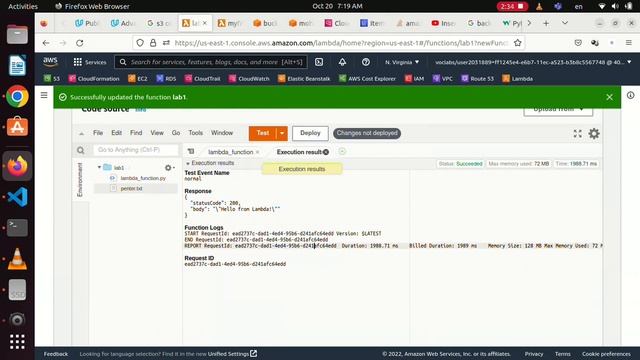The height and width of the screenshot is (360, 640).
Task: Open the VPC shortcut
Action: [x=443, y=78]
